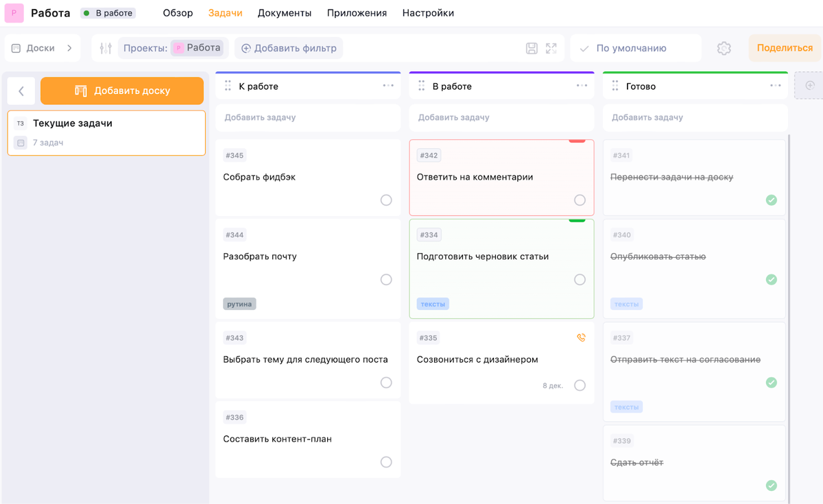Open the Обзор tab

pyautogui.click(x=178, y=13)
